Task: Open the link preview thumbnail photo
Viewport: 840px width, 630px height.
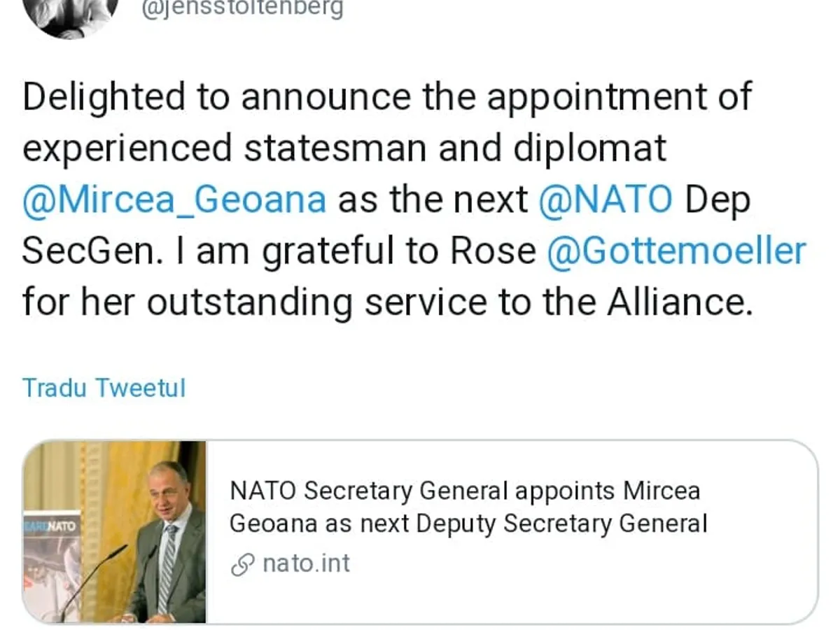Action: coord(115,532)
